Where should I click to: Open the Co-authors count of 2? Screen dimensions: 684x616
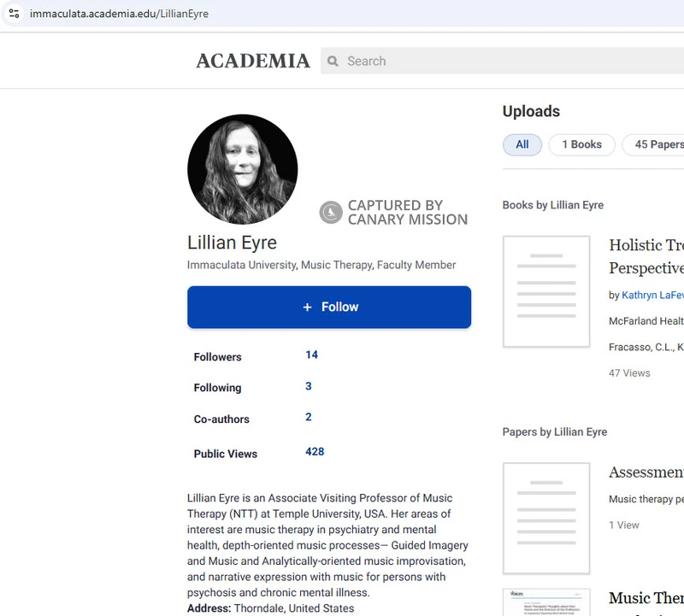(x=309, y=417)
